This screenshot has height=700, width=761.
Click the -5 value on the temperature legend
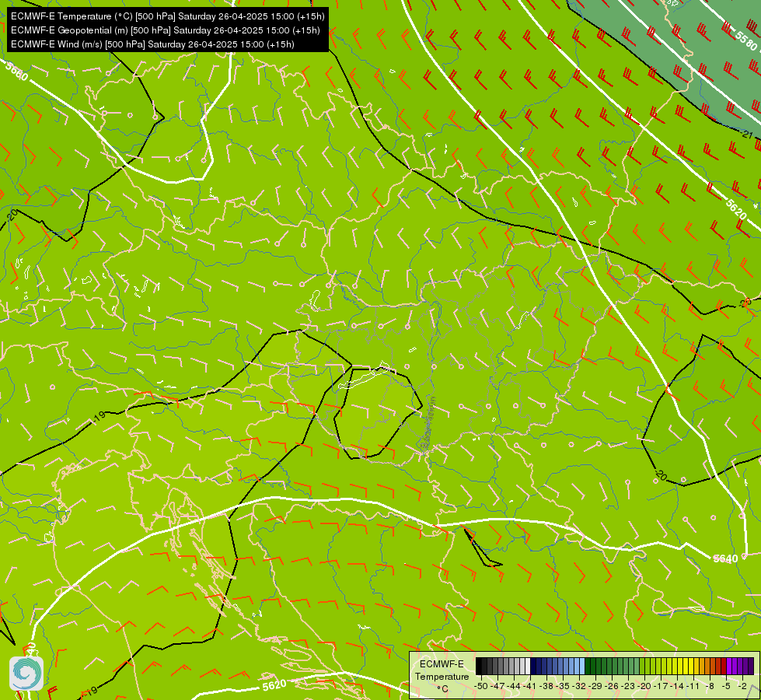click(726, 687)
